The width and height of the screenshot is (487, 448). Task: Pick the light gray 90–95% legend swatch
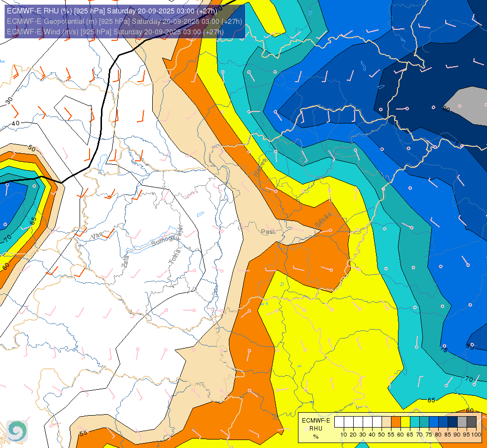(462, 422)
